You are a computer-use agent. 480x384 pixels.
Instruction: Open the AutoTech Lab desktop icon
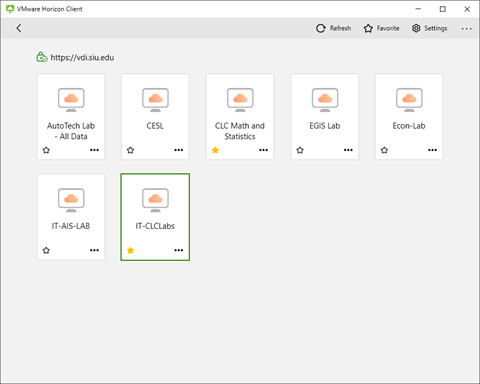(71, 99)
